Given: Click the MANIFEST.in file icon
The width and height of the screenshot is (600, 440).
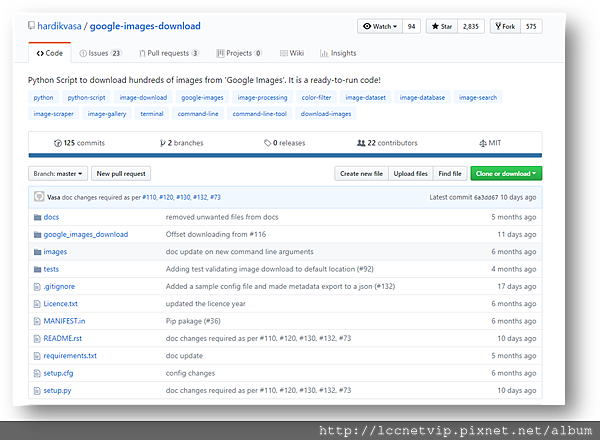Looking at the screenshot, I should (37, 321).
